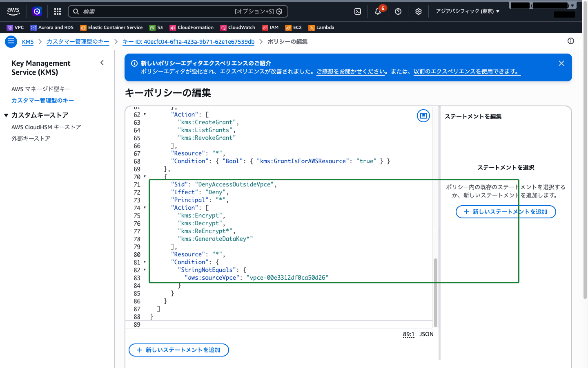Click empty line 89 in editor

279,325
